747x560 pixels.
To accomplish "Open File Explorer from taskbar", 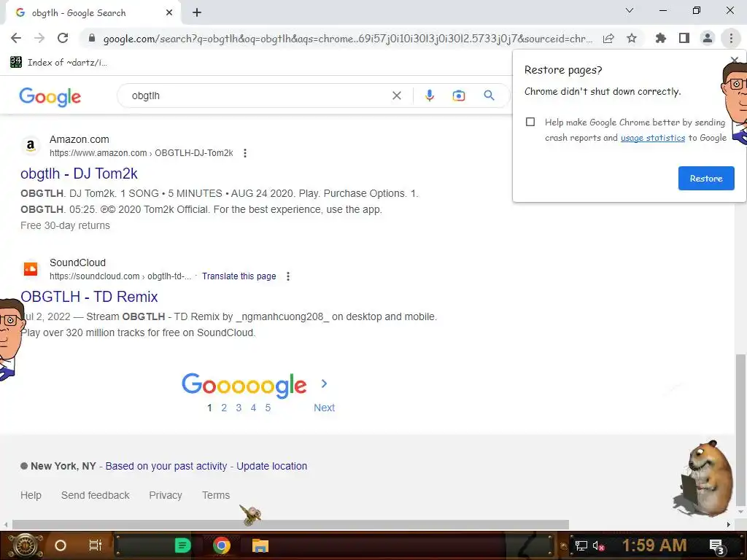I will pyautogui.click(x=260, y=545).
